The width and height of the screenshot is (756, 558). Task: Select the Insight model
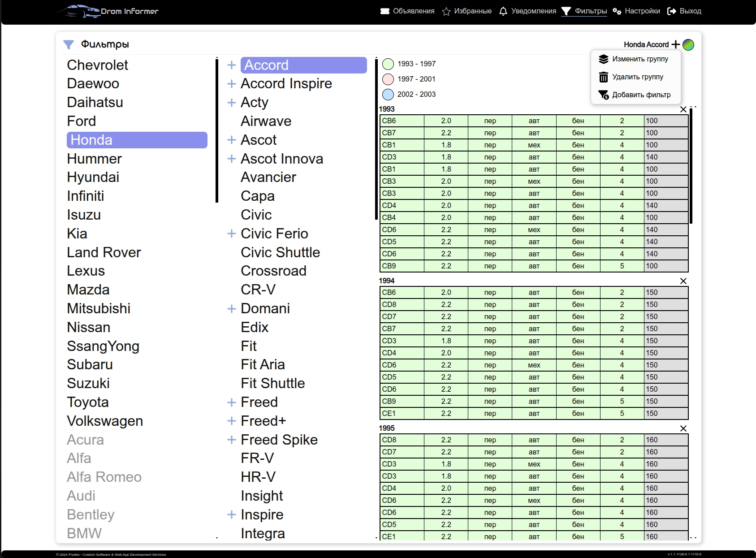(262, 496)
